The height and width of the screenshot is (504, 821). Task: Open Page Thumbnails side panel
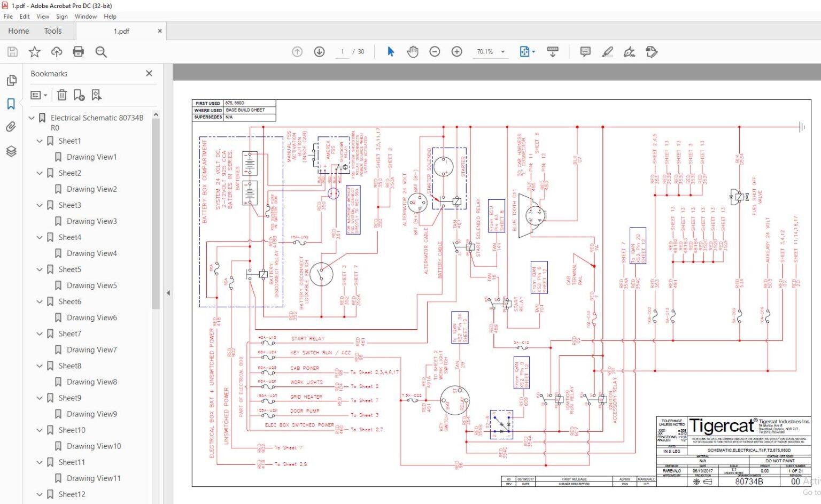(11, 81)
